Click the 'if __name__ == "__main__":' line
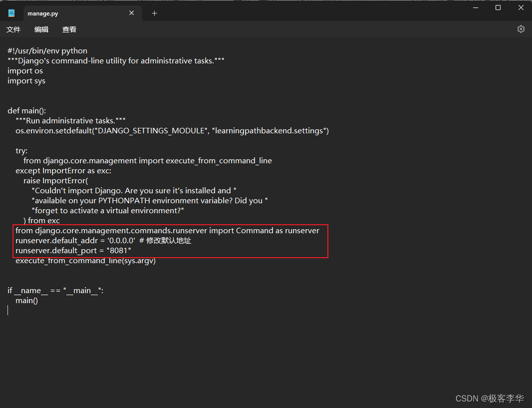Image resolution: width=532 pixels, height=408 pixels. click(x=55, y=291)
